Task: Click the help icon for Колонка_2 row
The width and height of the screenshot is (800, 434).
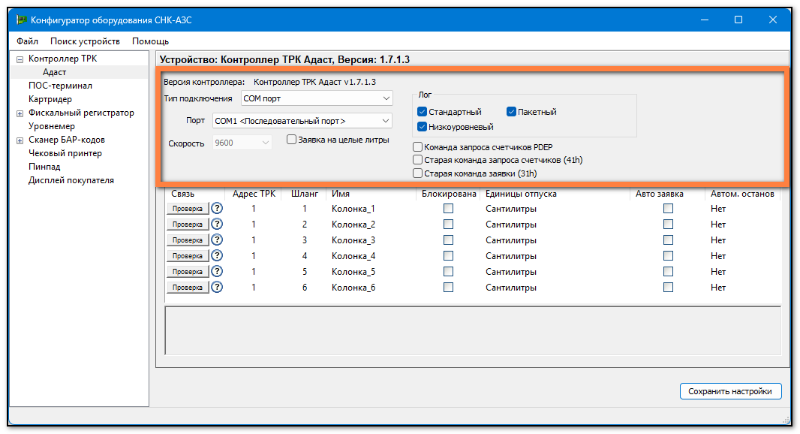Action: (x=216, y=224)
